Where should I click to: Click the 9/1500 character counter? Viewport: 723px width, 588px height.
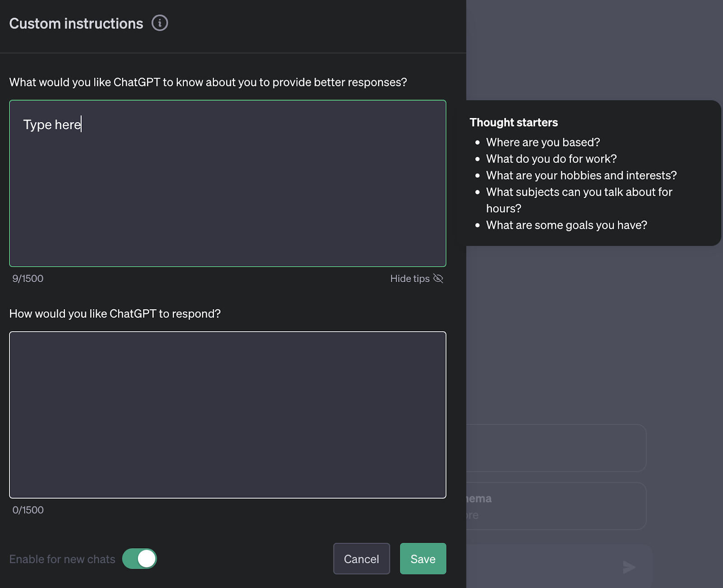[x=28, y=278]
